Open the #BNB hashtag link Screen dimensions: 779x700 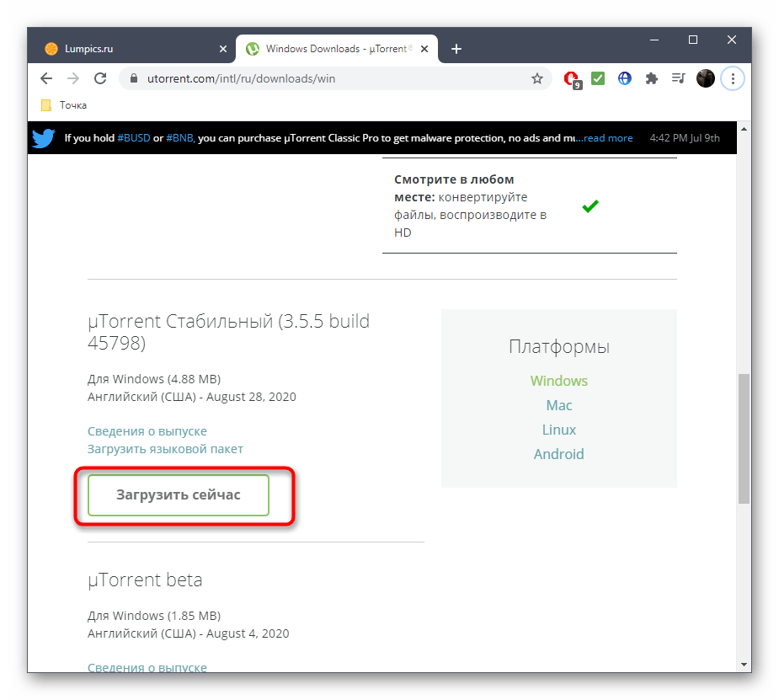coord(181,138)
